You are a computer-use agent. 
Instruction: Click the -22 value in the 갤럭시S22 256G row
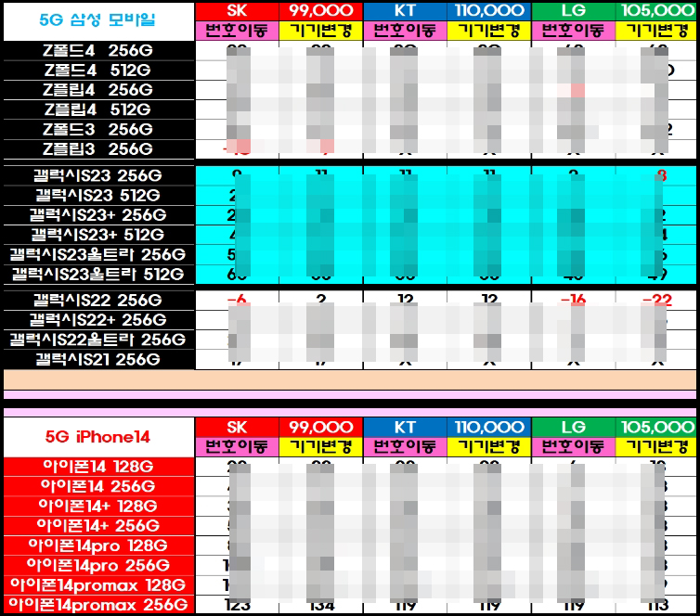click(657, 300)
